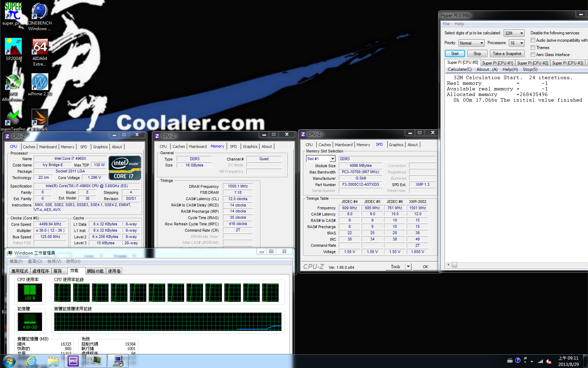The width and height of the screenshot is (588, 368).
Task: Open Processors 16 dropdown
Action: point(517,43)
